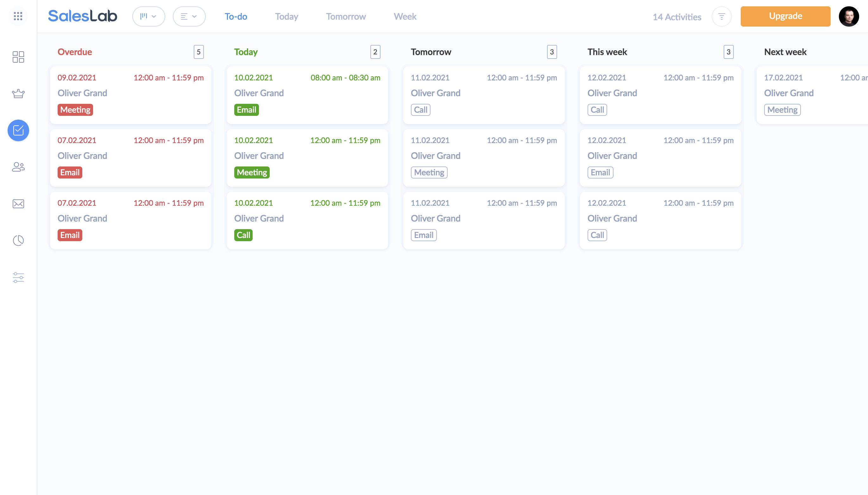Open the mail envelope icon in sidebar
This screenshot has width=868, height=495.
point(18,204)
